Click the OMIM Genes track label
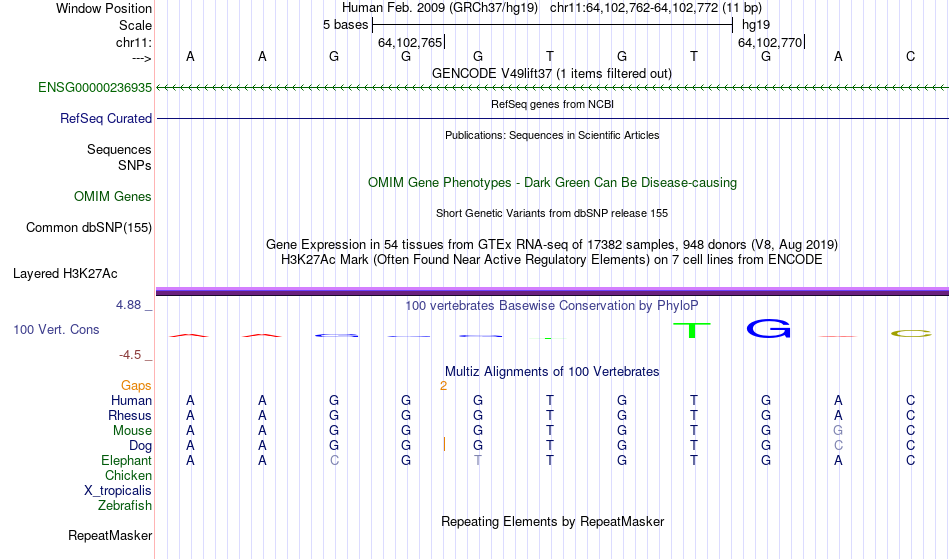 (x=113, y=197)
